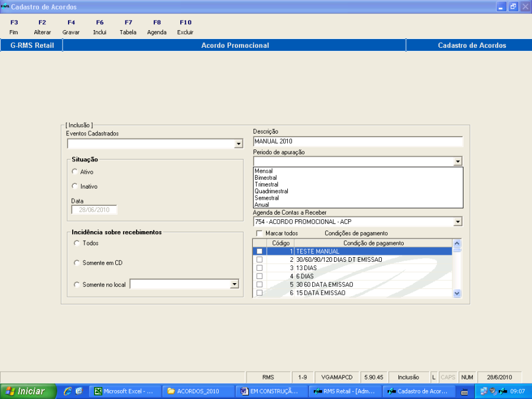Select Mensal in period list
Viewport: 532px width, 399px height.
click(x=264, y=171)
